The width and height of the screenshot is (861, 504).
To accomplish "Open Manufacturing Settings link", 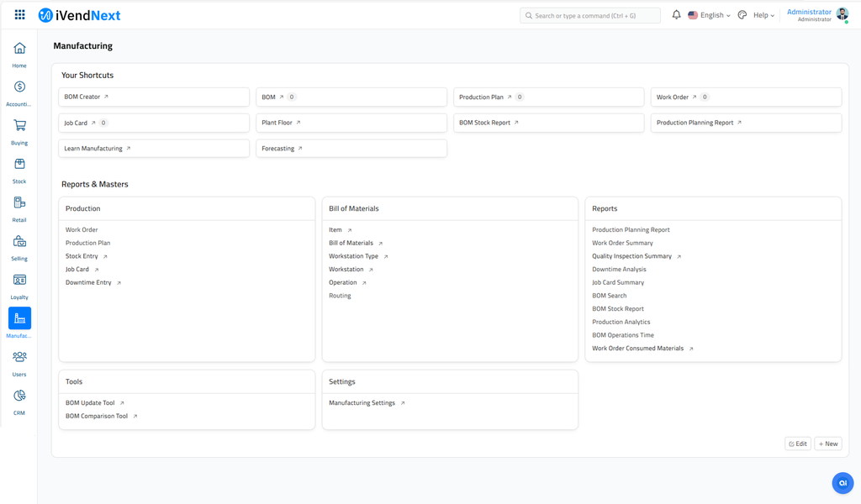I will (x=362, y=403).
